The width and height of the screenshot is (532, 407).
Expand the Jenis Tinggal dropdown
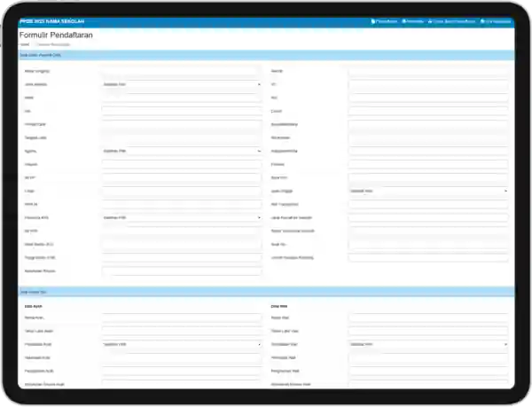[x=428, y=191]
